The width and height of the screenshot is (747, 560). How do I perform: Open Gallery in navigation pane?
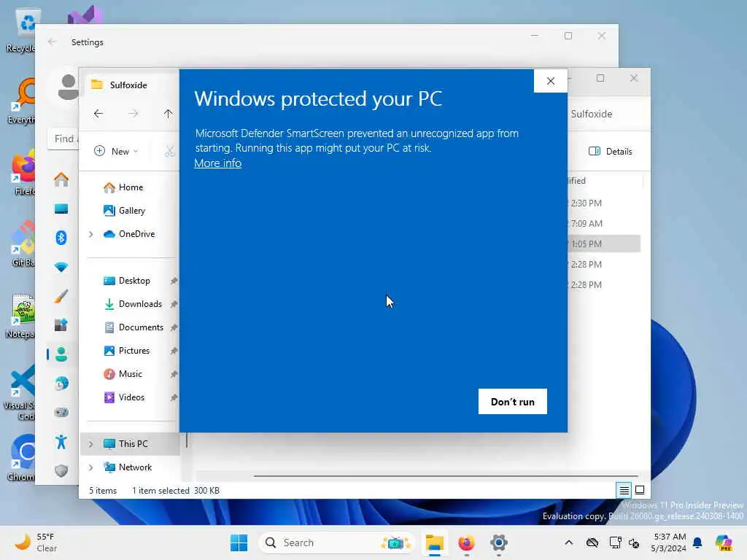pos(131,211)
